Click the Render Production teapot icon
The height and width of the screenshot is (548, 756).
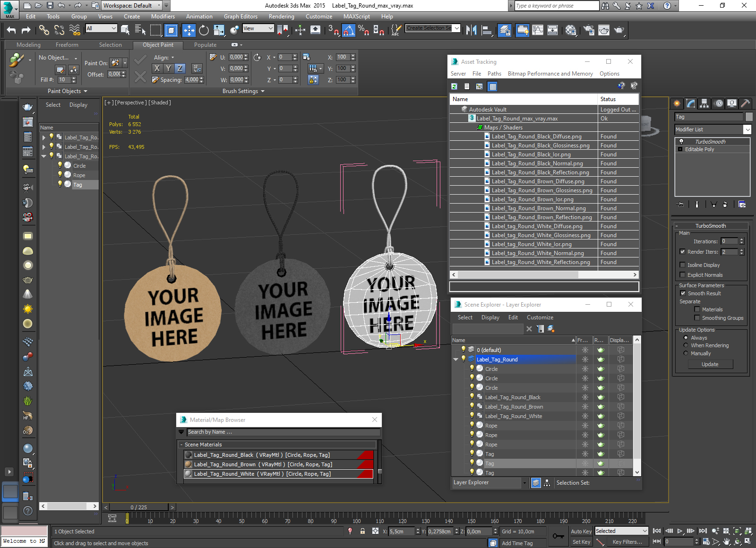coord(619,30)
